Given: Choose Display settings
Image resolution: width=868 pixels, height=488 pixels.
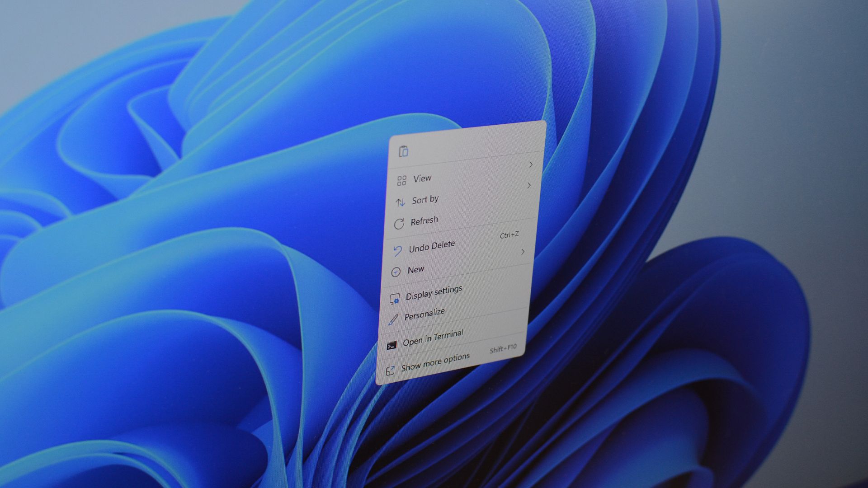Looking at the screenshot, I should pyautogui.click(x=434, y=291).
